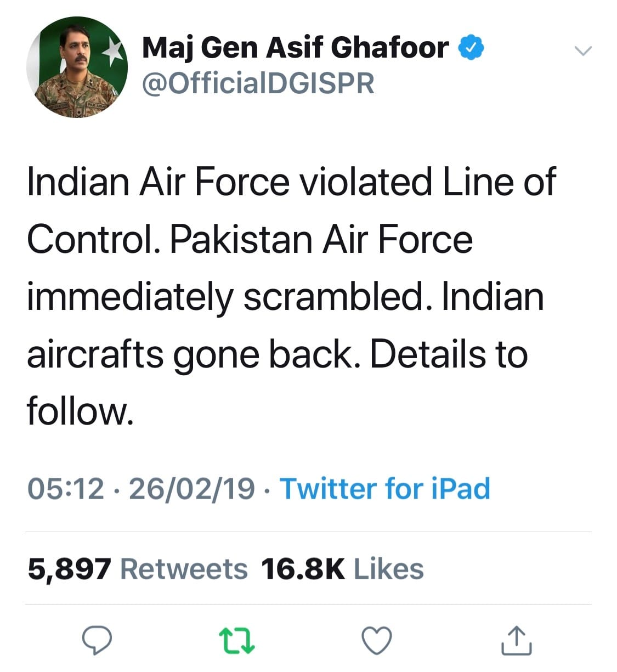Image resolution: width=617 pixels, height=672 pixels.
Task: Click the 05:12 tweet time
Action: point(65,488)
